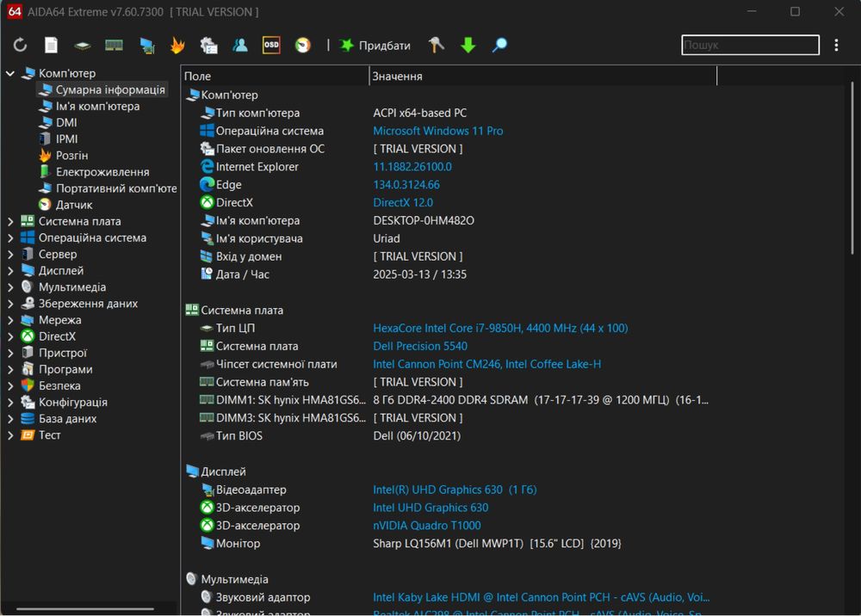Open the OSD panel icon

coord(271,45)
